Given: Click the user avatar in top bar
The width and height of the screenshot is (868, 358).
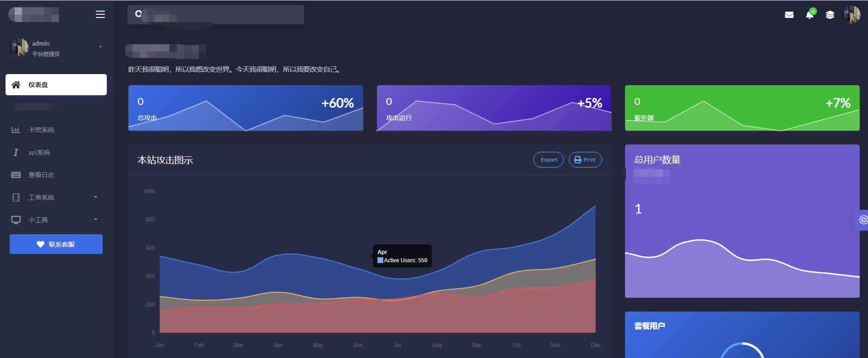Looking at the screenshot, I should (x=851, y=15).
